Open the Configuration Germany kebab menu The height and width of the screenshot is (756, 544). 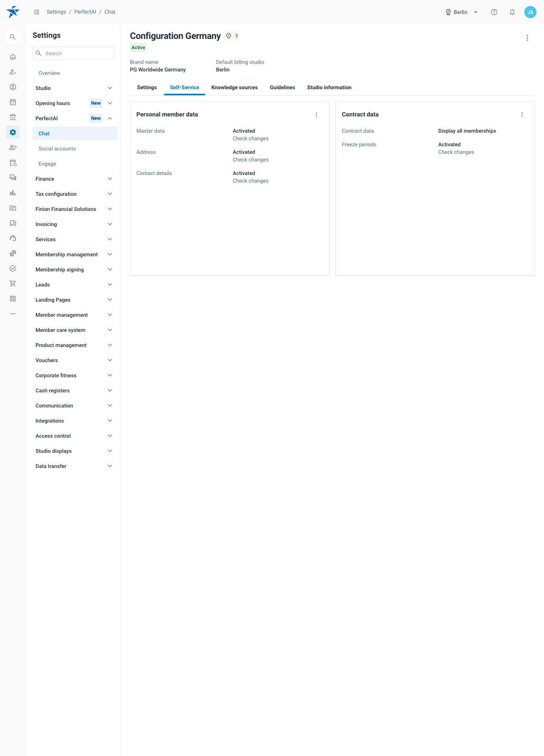click(527, 38)
